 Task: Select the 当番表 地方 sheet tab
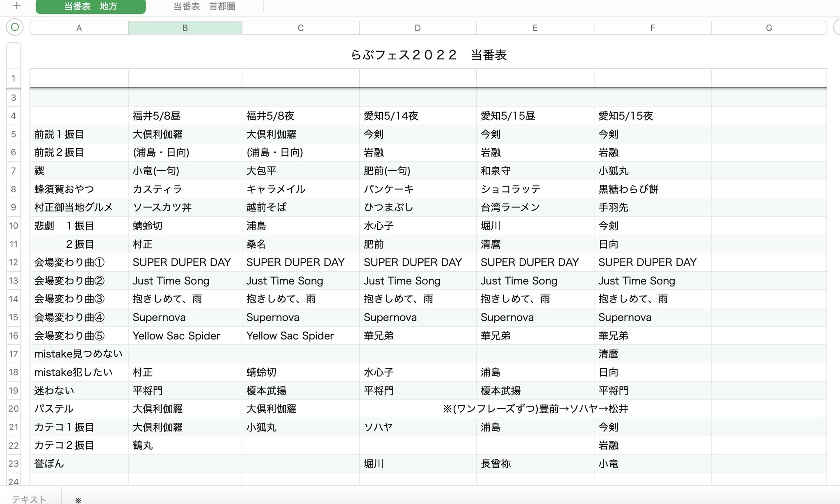click(91, 7)
